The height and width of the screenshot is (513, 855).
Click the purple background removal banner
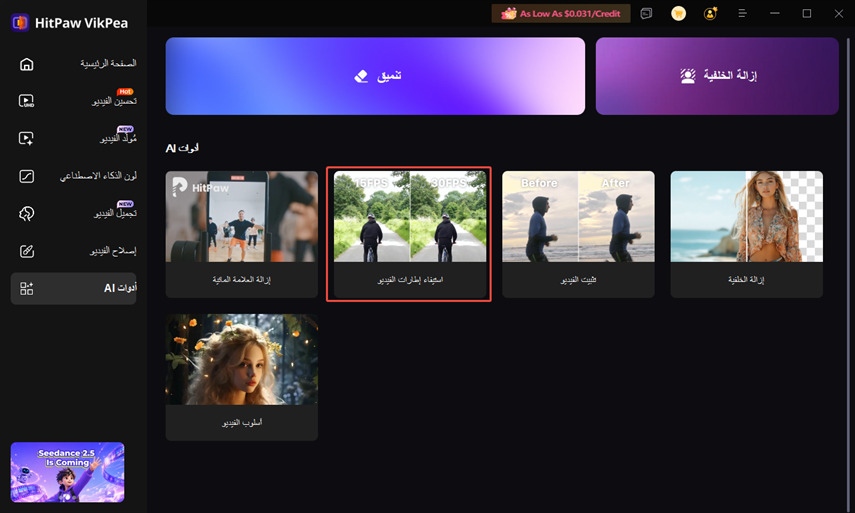pos(717,76)
